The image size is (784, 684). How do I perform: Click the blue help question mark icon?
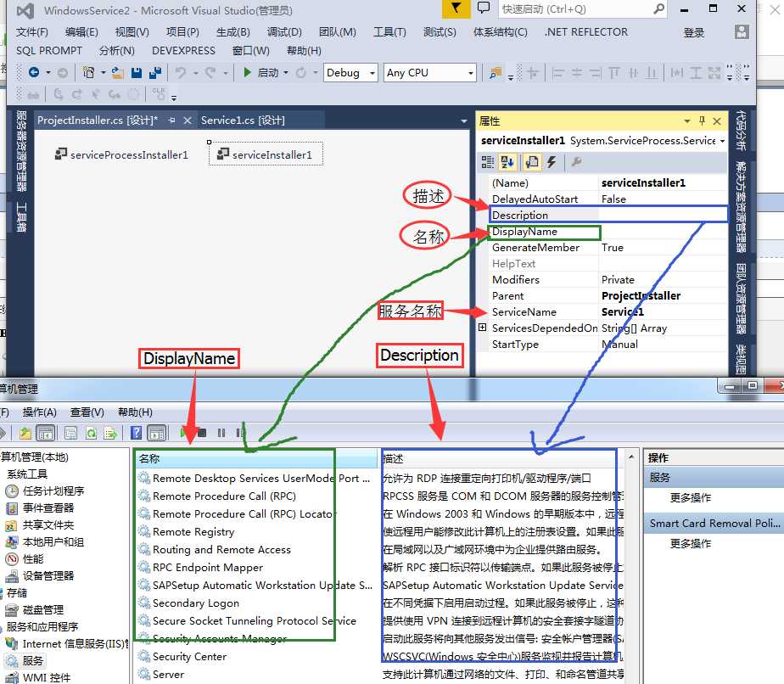point(136,433)
